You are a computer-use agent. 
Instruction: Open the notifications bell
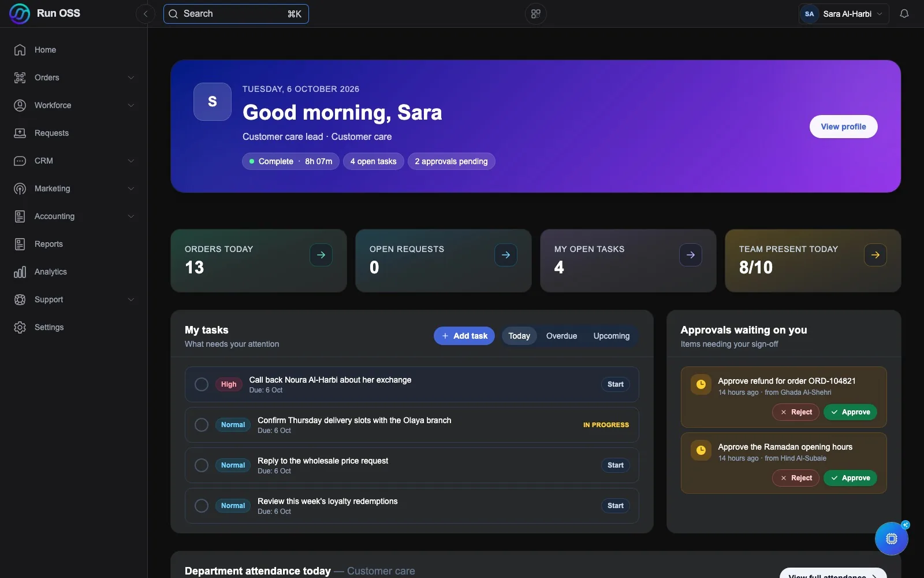[904, 14]
